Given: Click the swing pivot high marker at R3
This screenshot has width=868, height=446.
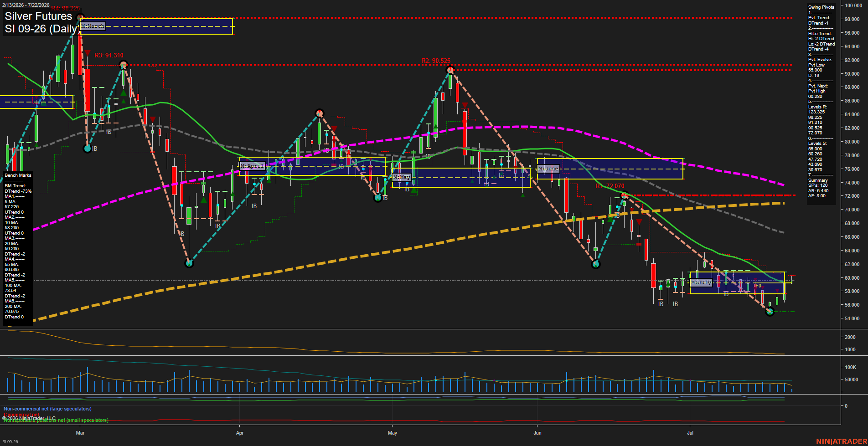Looking at the screenshot, I should coord(123,65).
